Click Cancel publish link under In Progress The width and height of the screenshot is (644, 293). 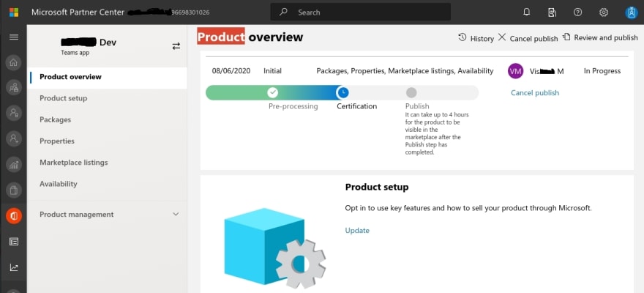[x=535, y=93]
